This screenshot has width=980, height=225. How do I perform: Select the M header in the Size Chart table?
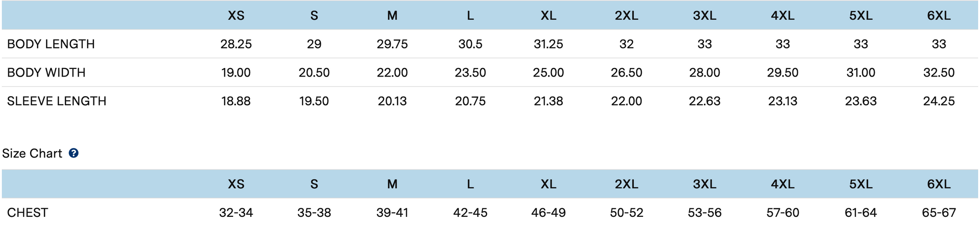(x=392, y=184)
